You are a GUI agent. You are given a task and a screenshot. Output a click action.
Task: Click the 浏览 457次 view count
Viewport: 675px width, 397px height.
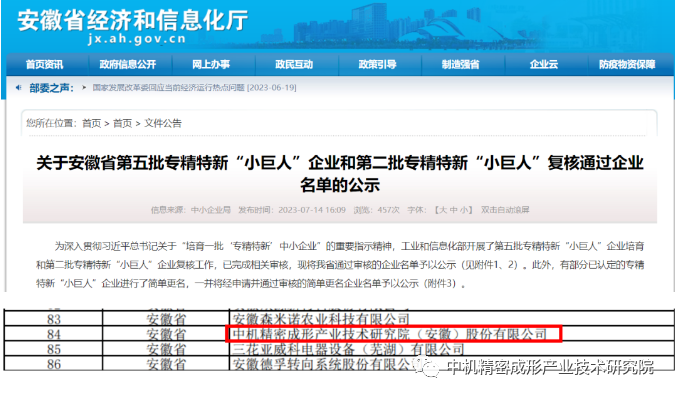(x=377, y=210)
